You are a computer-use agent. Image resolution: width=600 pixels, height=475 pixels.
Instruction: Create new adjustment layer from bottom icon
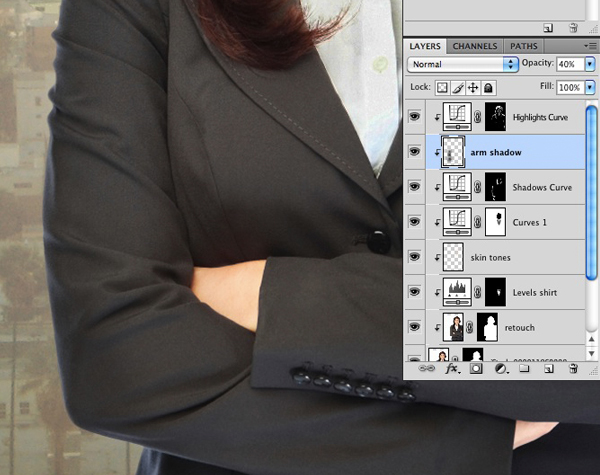pyautogui.click(x=499, y=369)
